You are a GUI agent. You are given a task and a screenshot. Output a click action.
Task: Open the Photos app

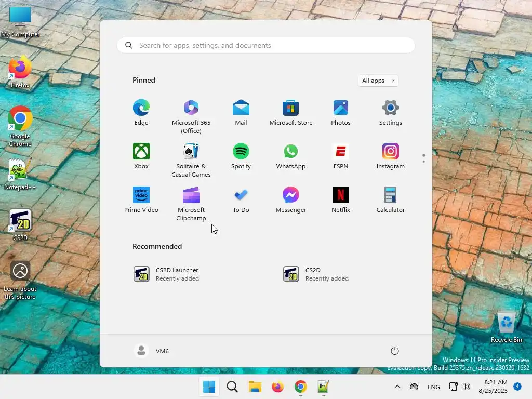pyautogui.click(x=341, y=113)
